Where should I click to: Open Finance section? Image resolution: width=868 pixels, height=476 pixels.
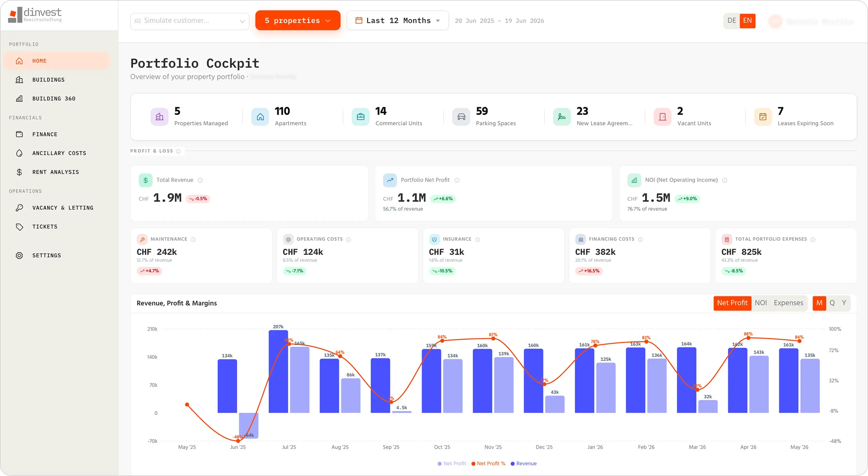tap(57, 135)
